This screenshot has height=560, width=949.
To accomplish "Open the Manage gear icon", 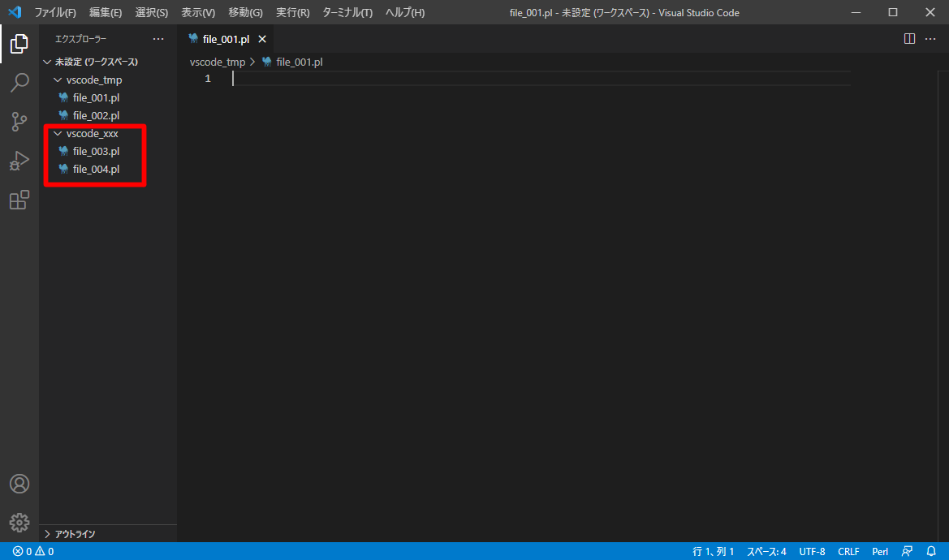I will click(x=19, y=523).
